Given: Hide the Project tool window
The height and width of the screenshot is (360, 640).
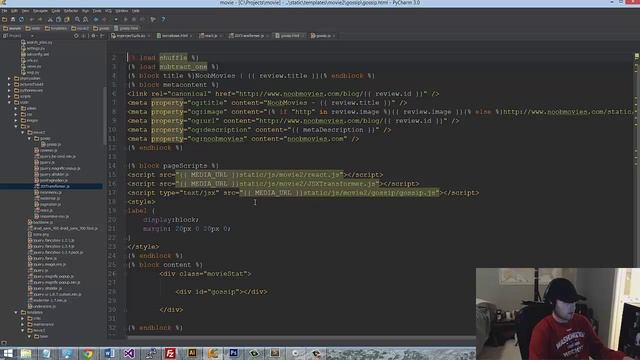Looking at the screenshot, I should point(102,36).
